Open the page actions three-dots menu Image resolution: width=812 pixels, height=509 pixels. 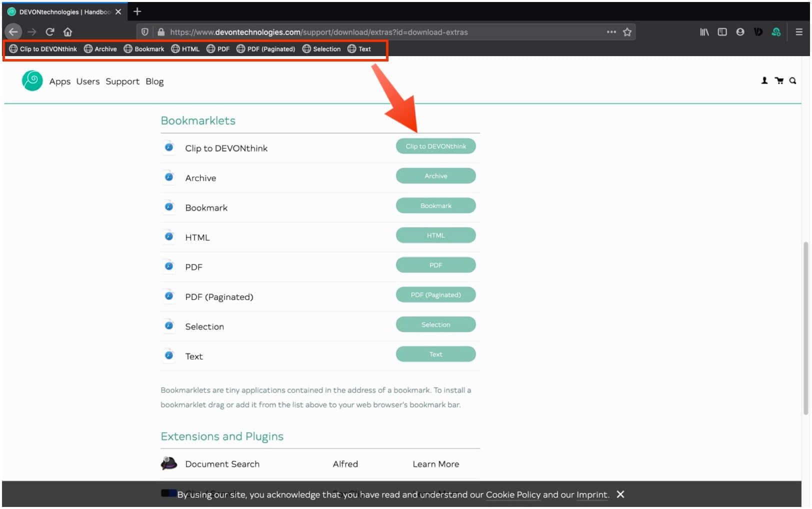pyautogui.click(x=611, y=32)
